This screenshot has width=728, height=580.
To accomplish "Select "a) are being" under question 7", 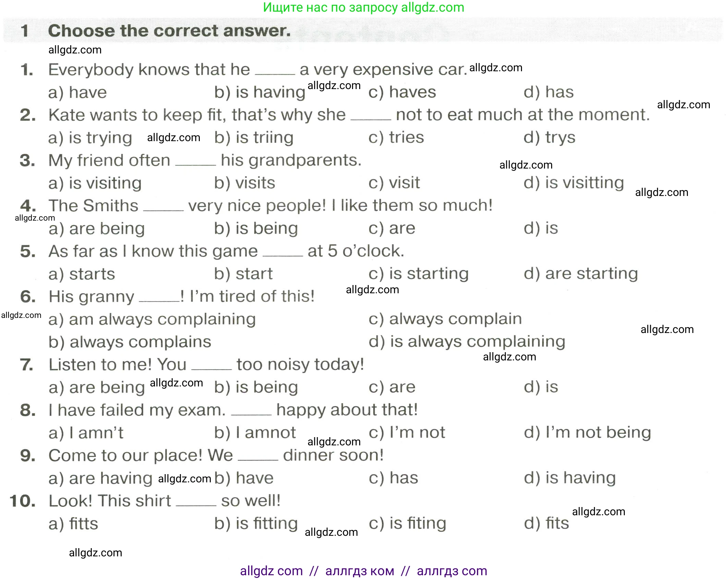I will click(97, 387).
